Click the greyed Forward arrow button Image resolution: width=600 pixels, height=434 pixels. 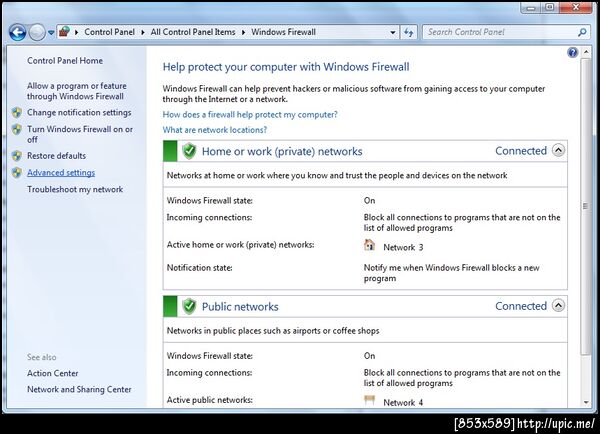click(x=37, y=33)
